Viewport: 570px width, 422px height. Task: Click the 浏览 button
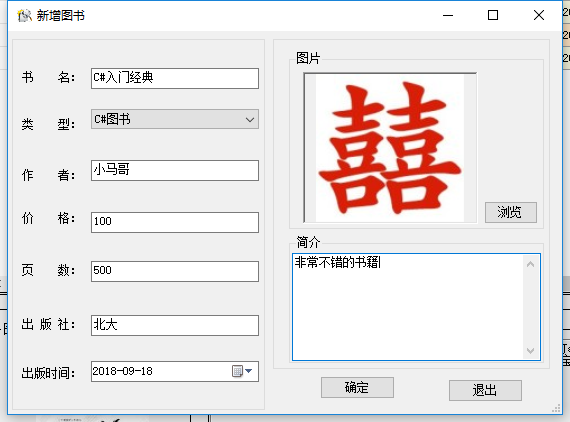coord(511,212)
